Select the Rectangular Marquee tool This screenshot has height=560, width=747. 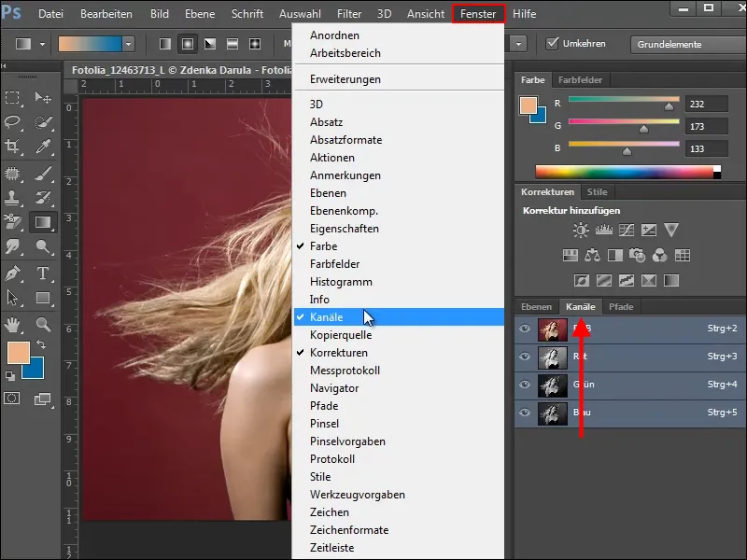(12, 98)
